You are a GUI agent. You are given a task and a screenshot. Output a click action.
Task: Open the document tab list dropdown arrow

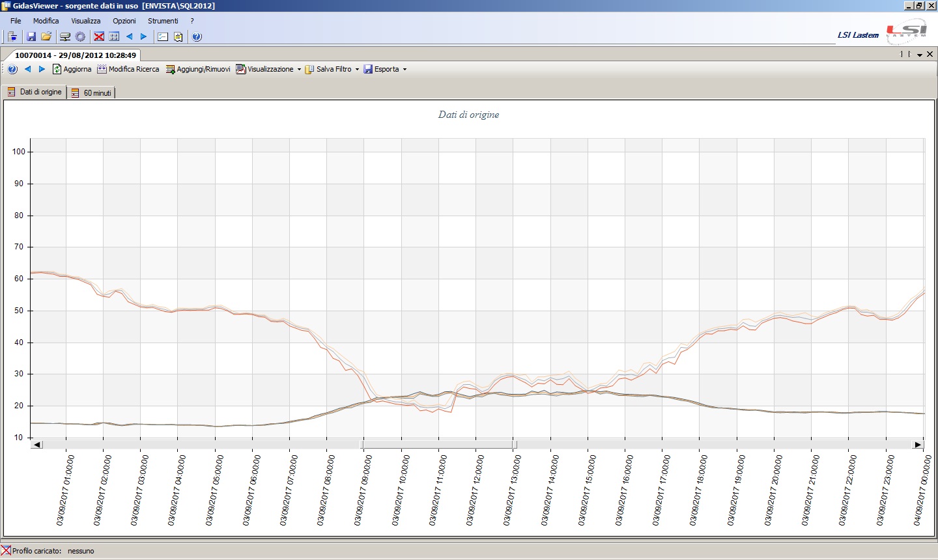coord(920,55)
